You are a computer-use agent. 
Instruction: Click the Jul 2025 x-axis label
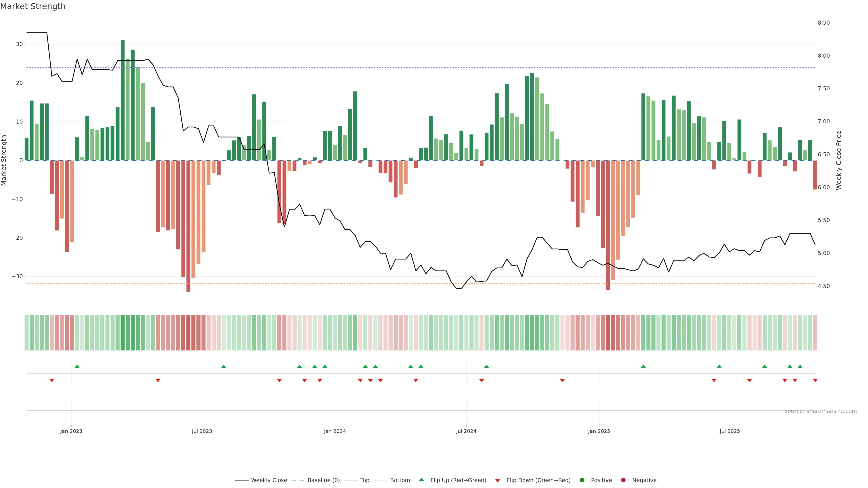pos(729,431)
